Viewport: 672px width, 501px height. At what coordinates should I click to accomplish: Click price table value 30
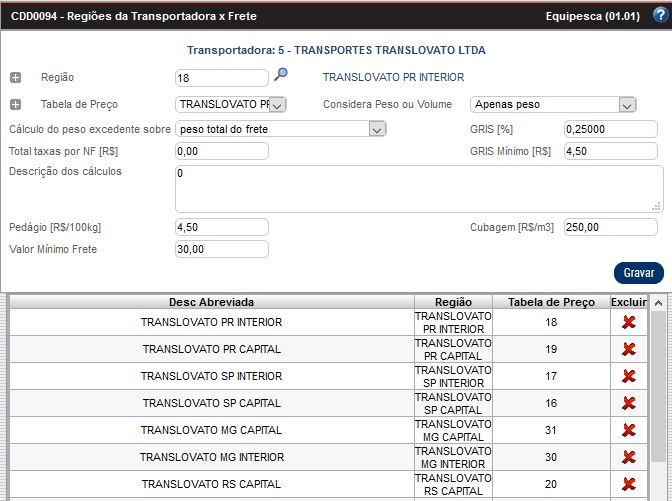551,457
